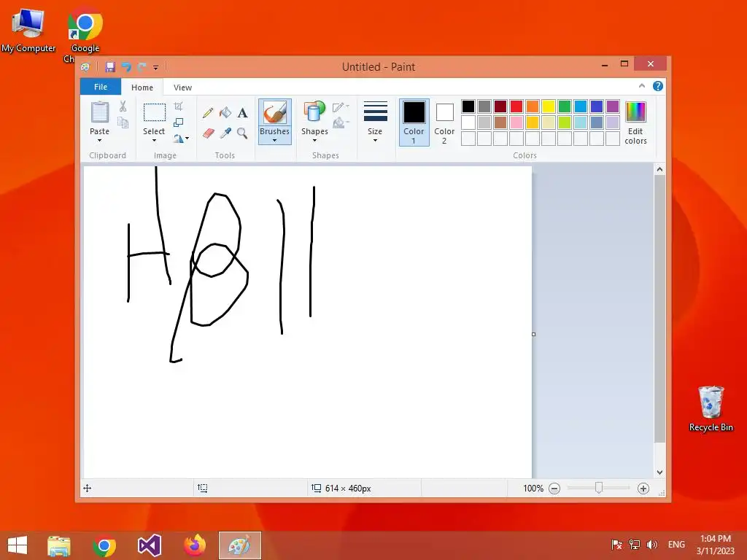Screen dimensions: 747x560
Task: Pick the purple color swatch
Action: [x=613, y=106]
